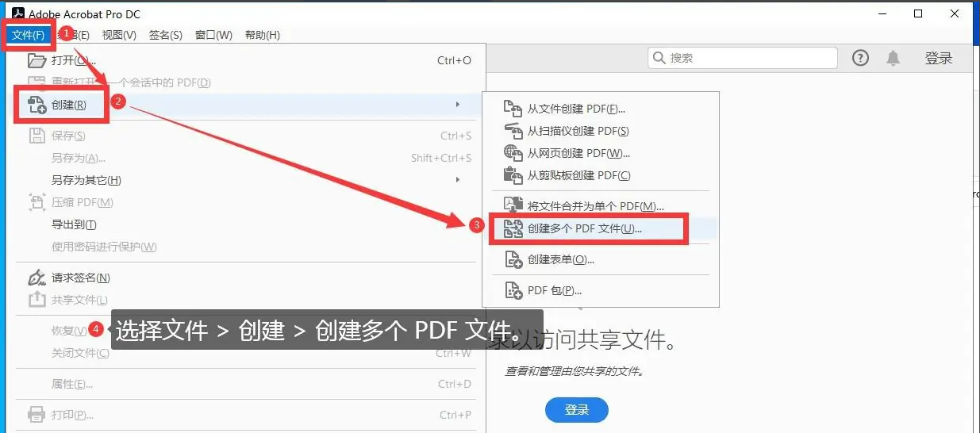Click the search magnifier icon
The width and height of the screenshot is (980, 433).
pyautogui.click(x=659, y=58)
